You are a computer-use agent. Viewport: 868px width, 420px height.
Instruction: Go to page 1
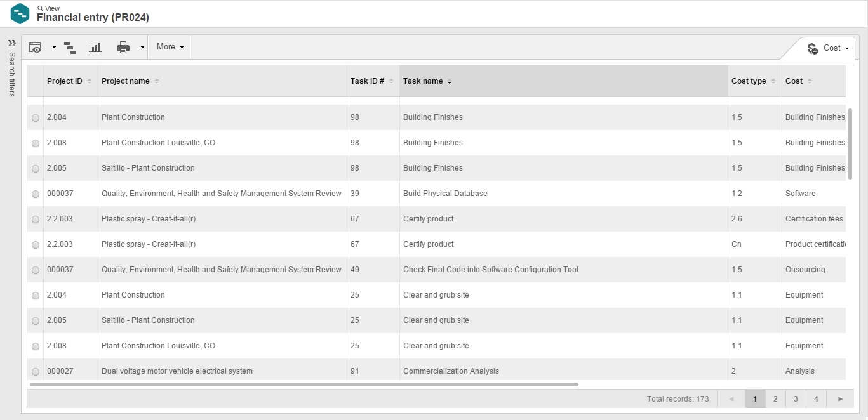pyautogui.click(x=755, y=399)
